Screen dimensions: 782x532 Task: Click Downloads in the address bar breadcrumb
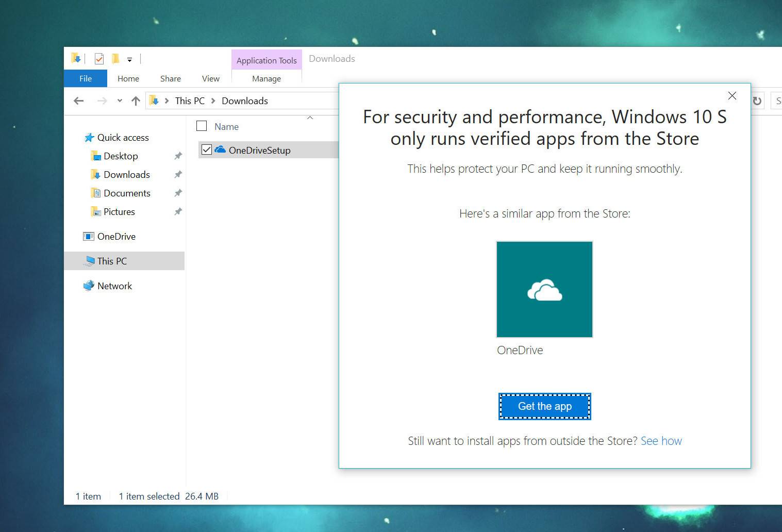[245, 101]
